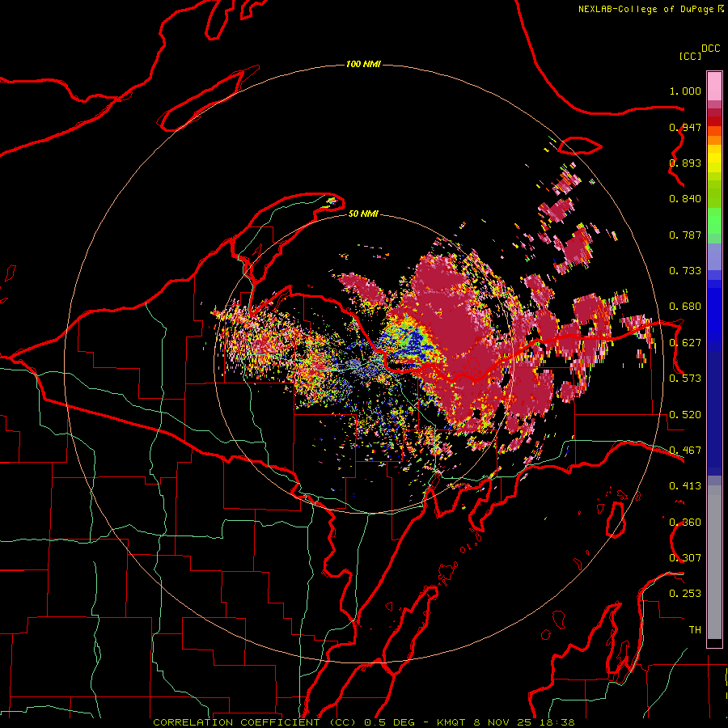Click the bright green swatch on color scale
This screenshot has height=728, width=728.
pyautogui.click(x=714, y=221)
